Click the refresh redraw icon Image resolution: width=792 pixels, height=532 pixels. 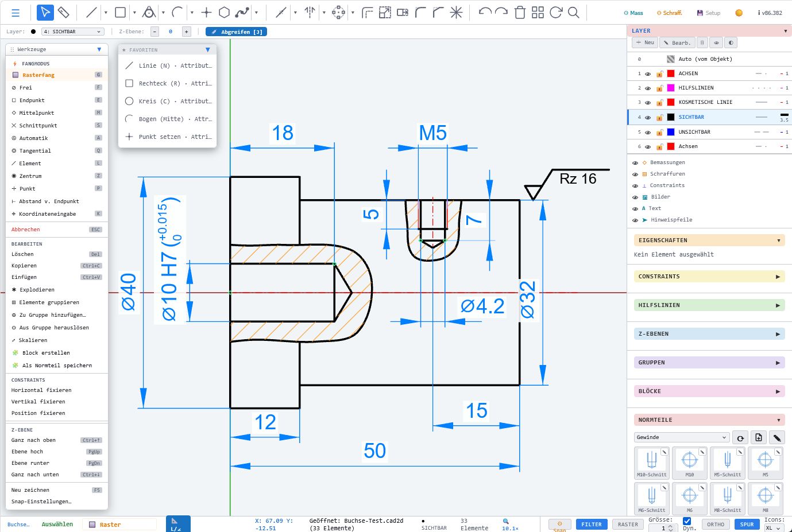555,12
